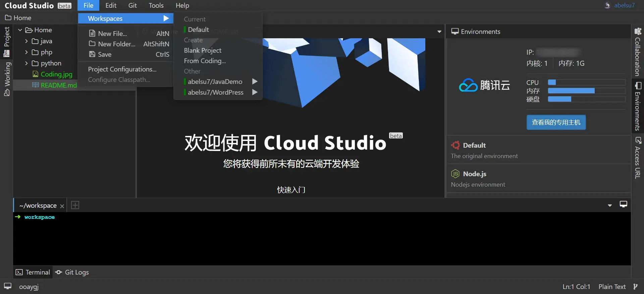Open Coding.jpg image file
This screenshot has width=644, height=294.
pyautogui.click(x=56, y=74)
